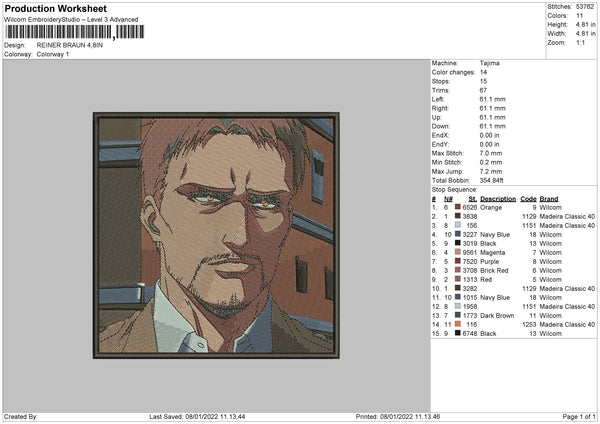Click the 'Colorway 1' value
The width and height of the screenshot is (600, 424).
point(53,54)
